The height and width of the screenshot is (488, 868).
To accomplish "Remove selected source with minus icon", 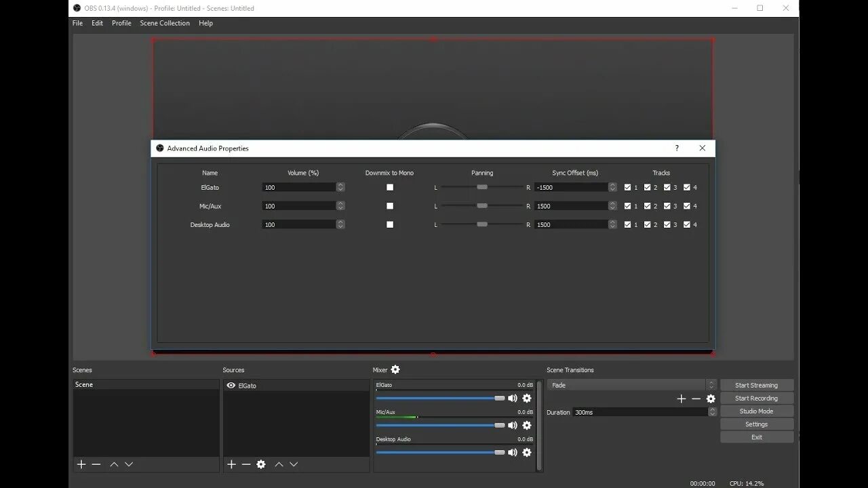I will (x=246, y=464).
